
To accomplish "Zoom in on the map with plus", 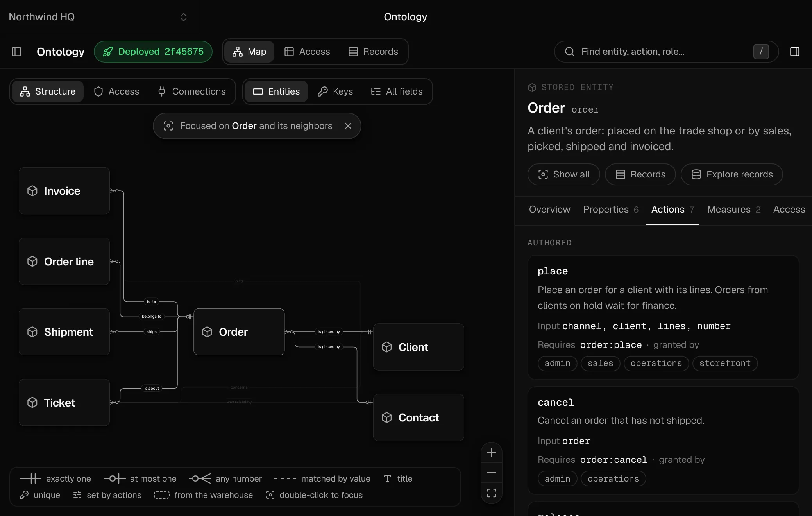I will click(x=491, y=453).
